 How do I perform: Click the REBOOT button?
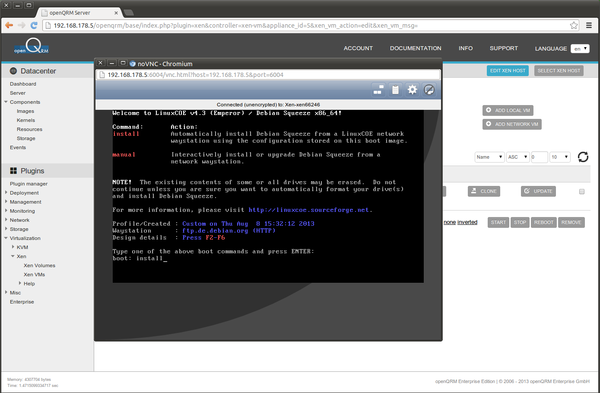543,222
